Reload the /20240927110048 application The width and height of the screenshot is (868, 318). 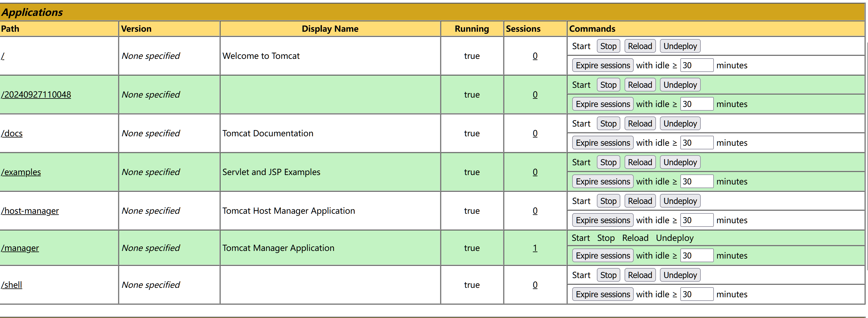640,85
